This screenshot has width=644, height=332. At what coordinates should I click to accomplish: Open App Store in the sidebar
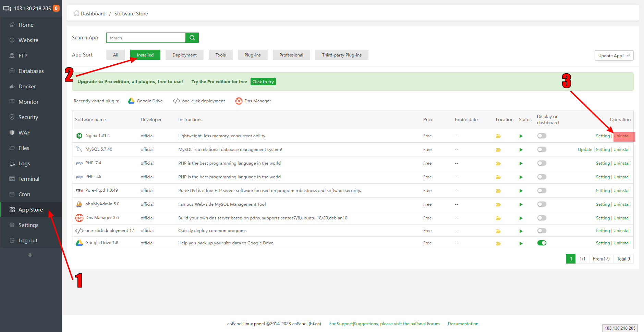tap(31, 209)
